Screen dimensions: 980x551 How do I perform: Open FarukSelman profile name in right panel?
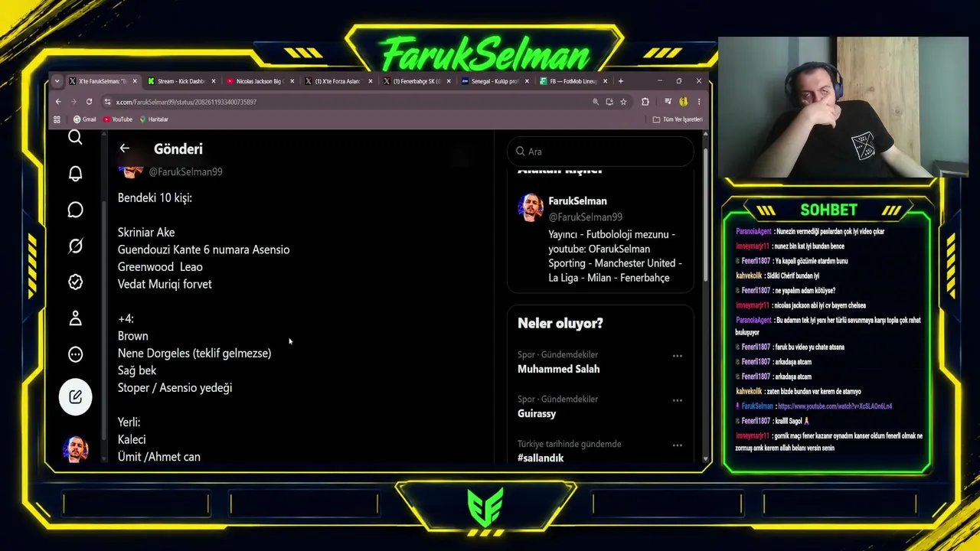(577, 201)
